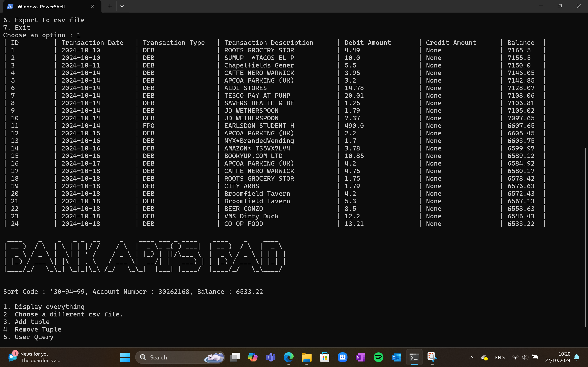Open the volume quick settings
The image size is (588, 367).
click(x=525, y=357)
